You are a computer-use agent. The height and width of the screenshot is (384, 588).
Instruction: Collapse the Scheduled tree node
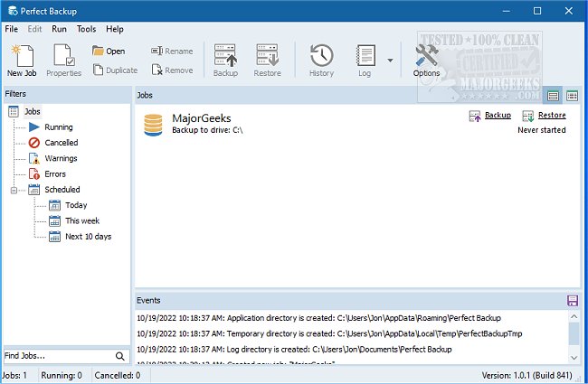click(14, 191)
